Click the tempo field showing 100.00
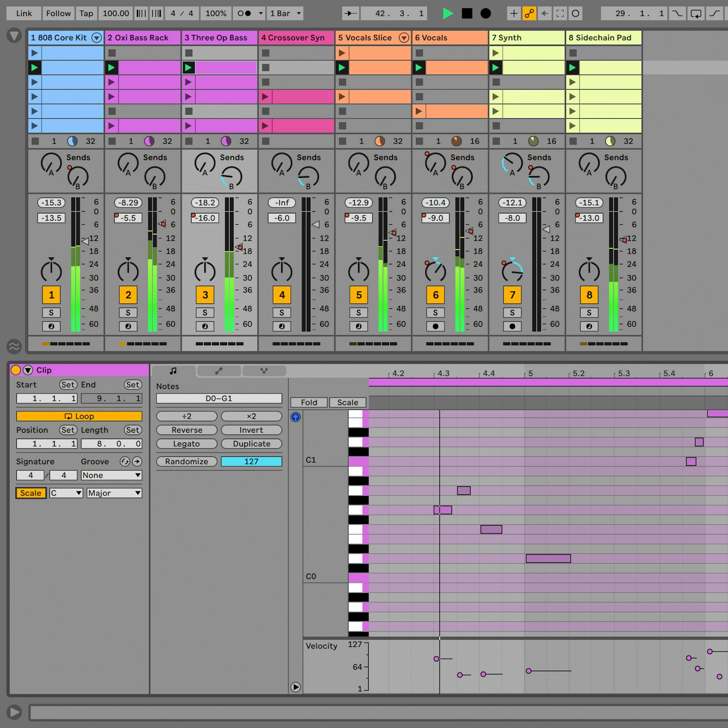 tap(116, 13)
